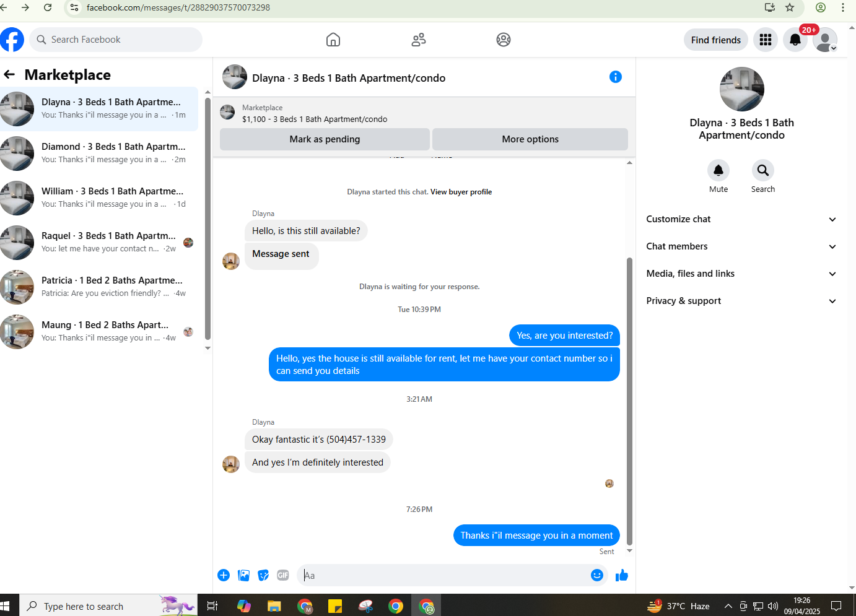The height and width of the screenshot is (616, 856).
Task: Open the apartment thumbnail in the right panel
Action: [x=742, y=89]
